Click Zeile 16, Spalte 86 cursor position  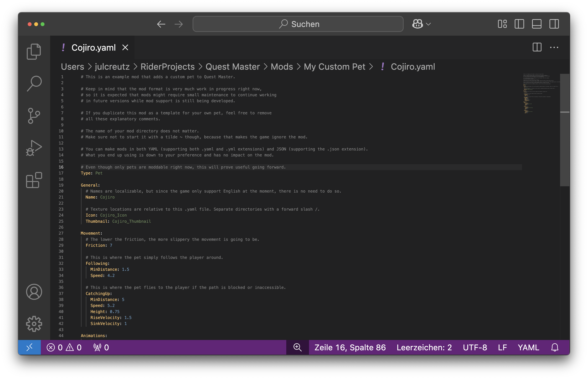point(350,348)
